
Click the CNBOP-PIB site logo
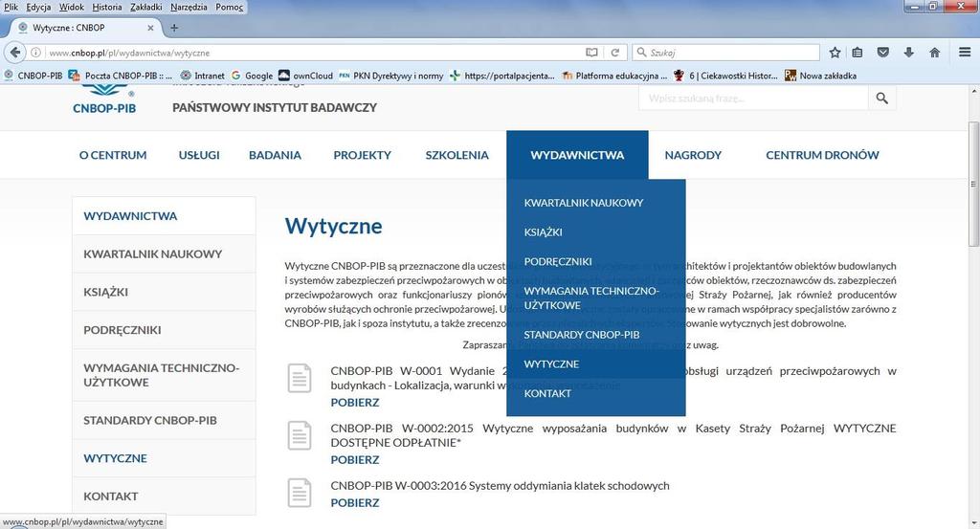103,99
